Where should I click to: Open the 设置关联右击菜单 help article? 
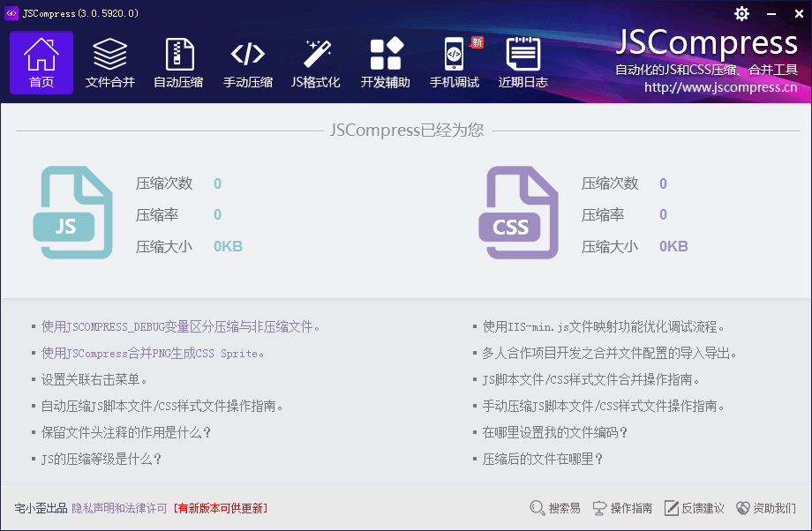point(94,379)
